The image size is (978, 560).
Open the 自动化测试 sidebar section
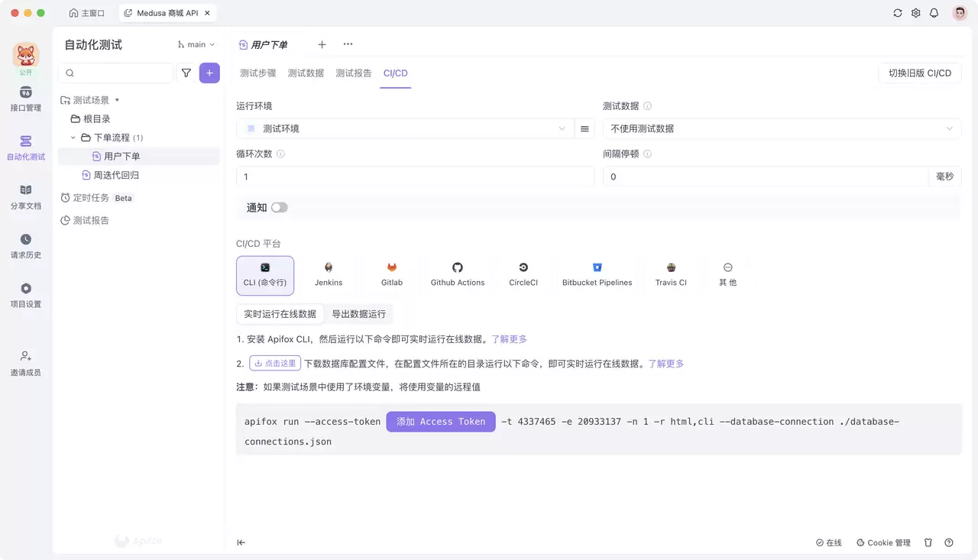coord(26,148)
